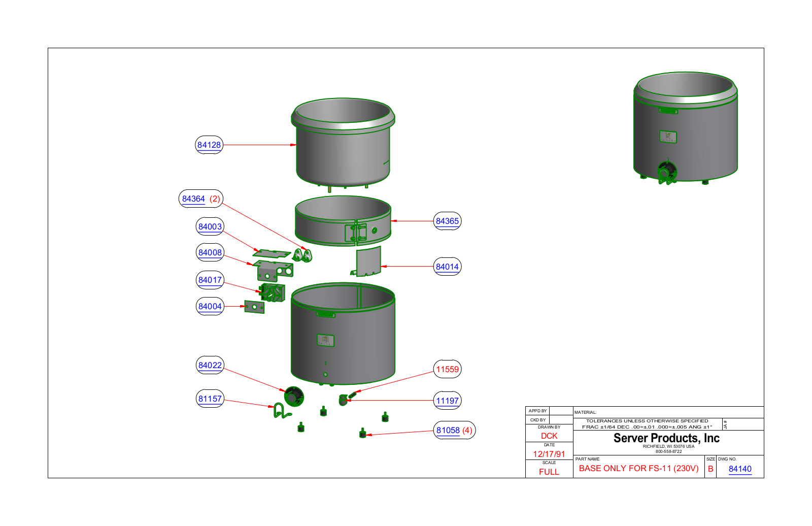The height and width of the screenshot is (526, 812).
Task: Select the flat cover plate 84003
Action: 272,253
